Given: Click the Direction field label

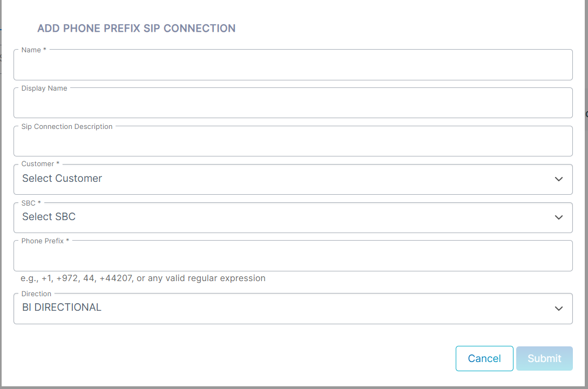Looking at the screenshot, I should click(x=36, y=294).
